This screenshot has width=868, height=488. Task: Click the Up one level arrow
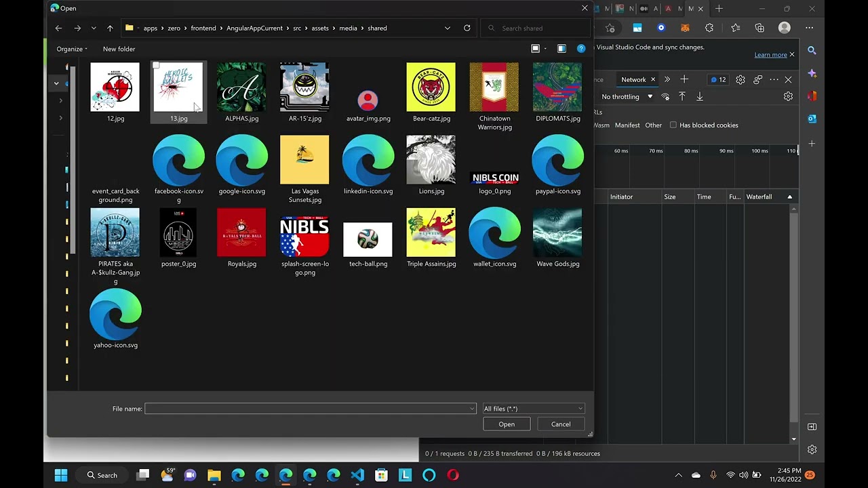(110, 28)
